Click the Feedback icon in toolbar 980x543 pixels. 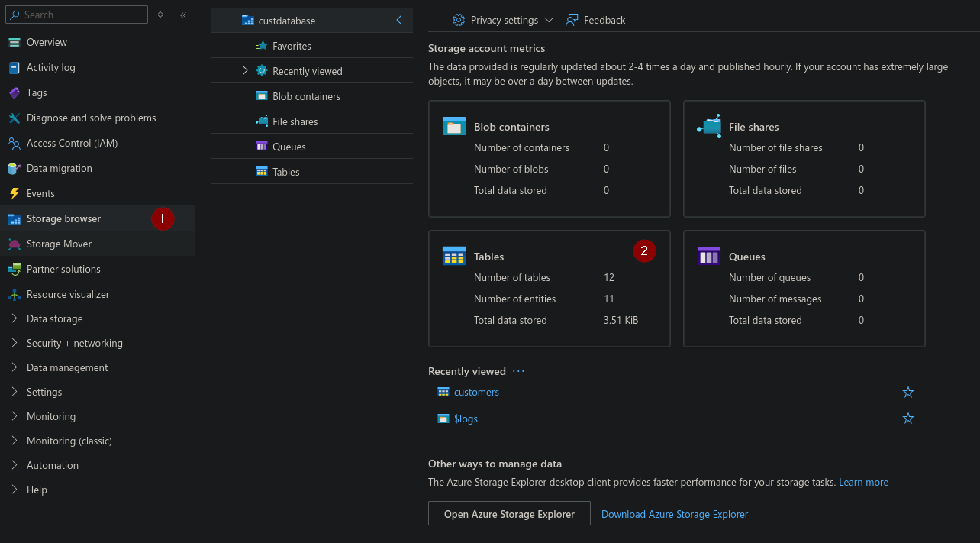(572, 21)
